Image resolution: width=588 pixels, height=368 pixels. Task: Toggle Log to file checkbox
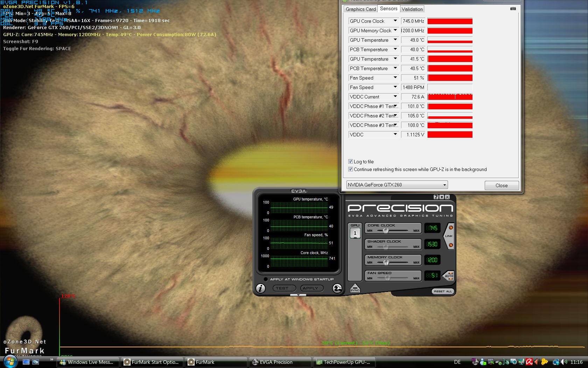[350, 162]
